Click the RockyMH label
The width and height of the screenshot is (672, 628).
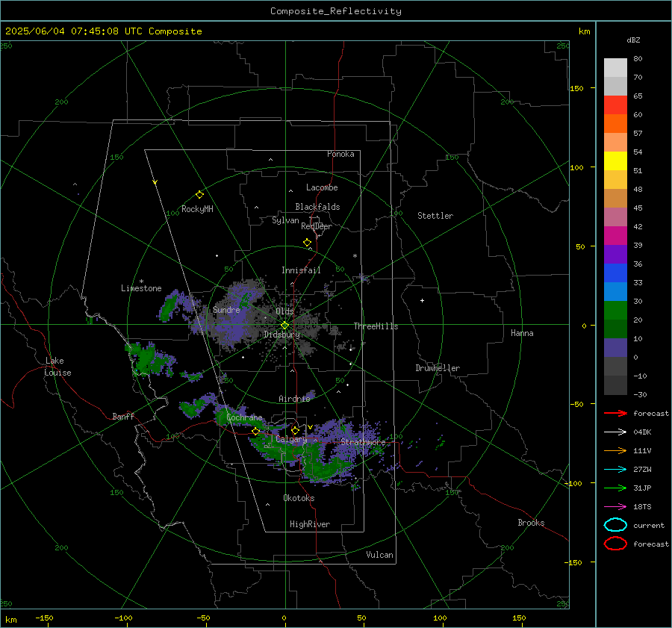[197, 209]
